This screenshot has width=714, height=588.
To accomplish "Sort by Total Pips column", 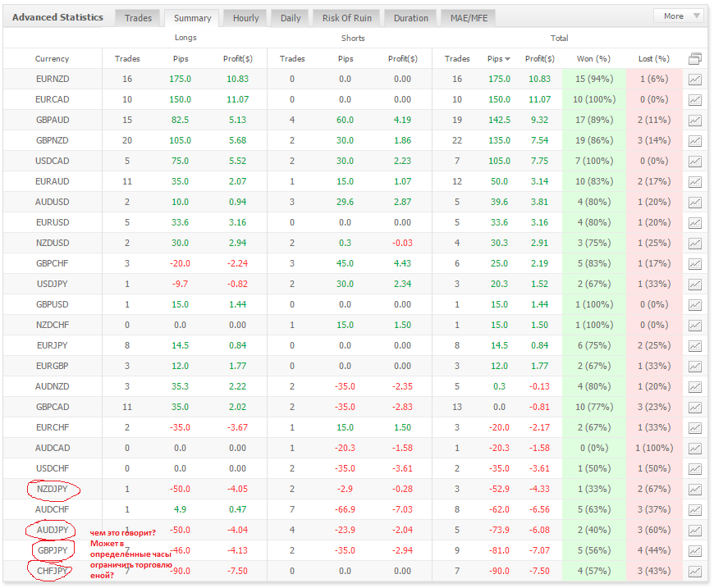I will (499, 59).
